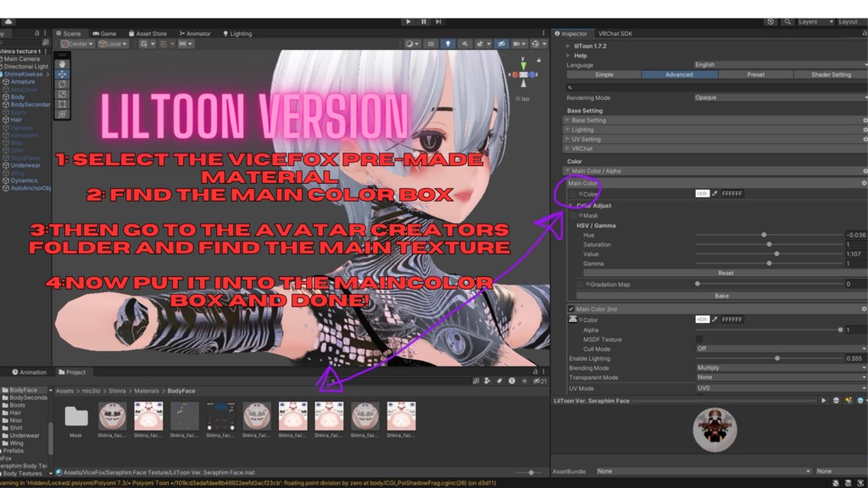Select the Mask texture thumbnail in the Project panel
This screenshot has height=488, width=868.
76,418
